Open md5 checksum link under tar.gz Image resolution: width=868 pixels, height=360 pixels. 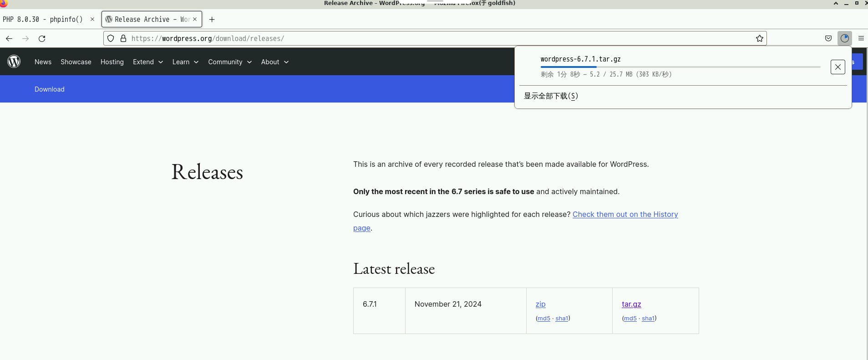coord(630,319)
